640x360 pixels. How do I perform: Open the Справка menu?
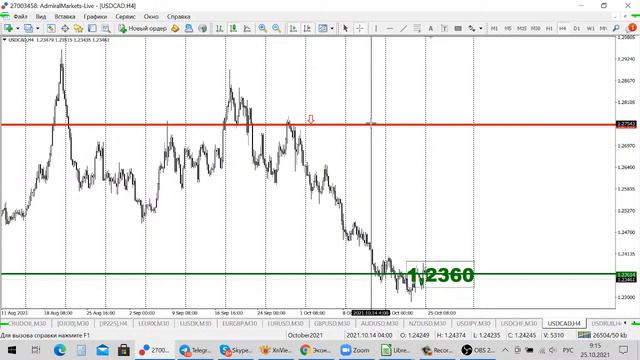(x=178, y=17)
